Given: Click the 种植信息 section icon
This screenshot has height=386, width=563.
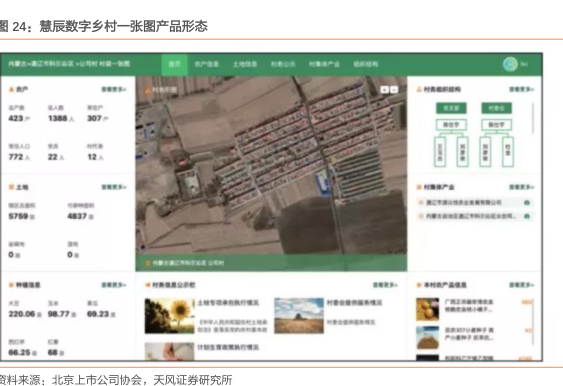Looking at the screenshot, I should tap(11, 285).
